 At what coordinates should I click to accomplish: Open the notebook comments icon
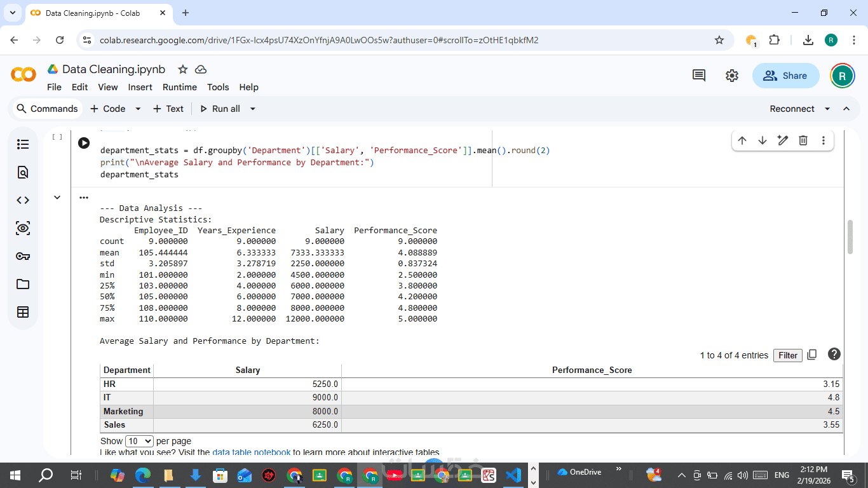click(x=699, y=76)
